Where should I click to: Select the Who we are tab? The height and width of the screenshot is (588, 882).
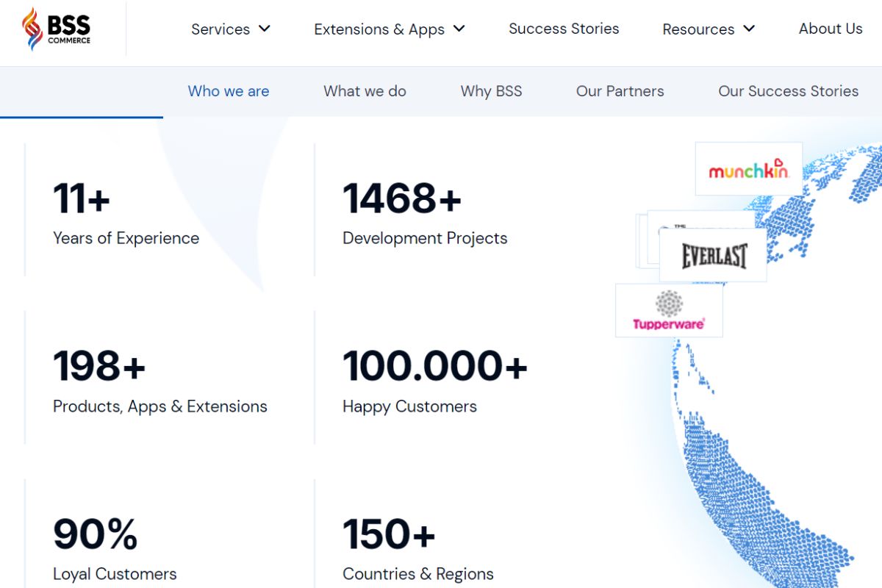(229, 91)
